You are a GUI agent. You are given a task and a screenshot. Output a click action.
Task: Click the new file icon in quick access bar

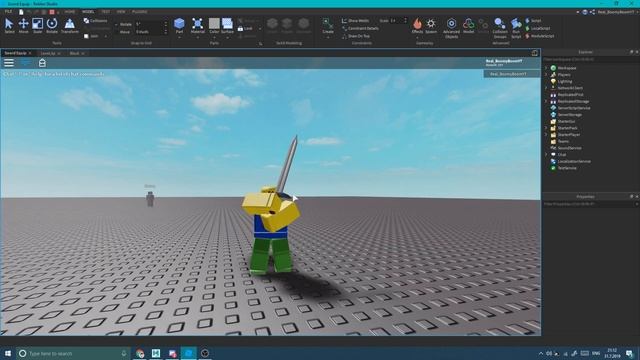pos(21,12)
